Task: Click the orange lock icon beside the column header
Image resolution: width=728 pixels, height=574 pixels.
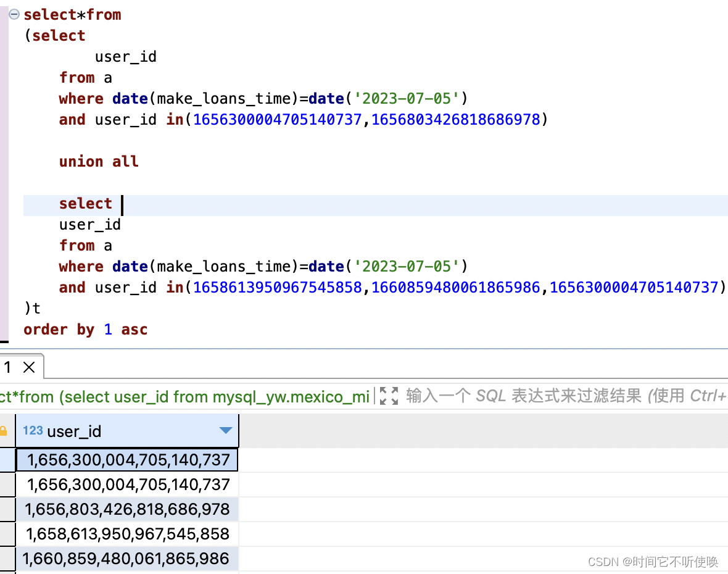Action: click(x=5, y=431)
